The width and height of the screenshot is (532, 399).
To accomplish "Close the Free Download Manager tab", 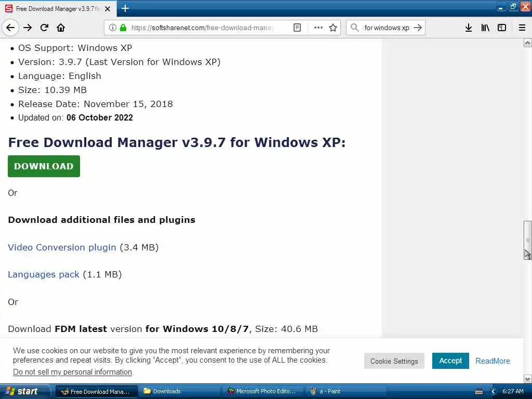I will point(108,9).
